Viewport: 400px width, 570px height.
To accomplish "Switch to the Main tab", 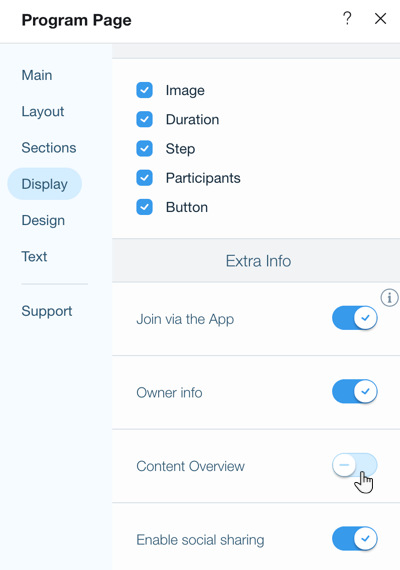I will [37, 75].
